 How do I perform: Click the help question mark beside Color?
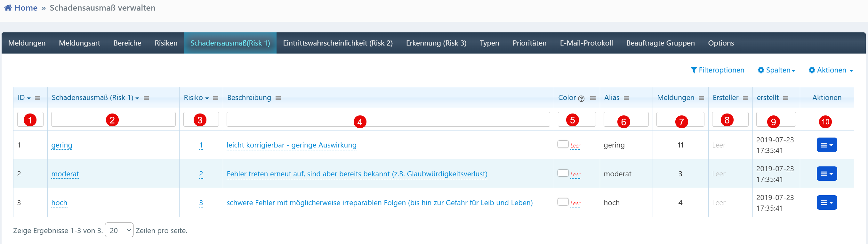point(581,98)
